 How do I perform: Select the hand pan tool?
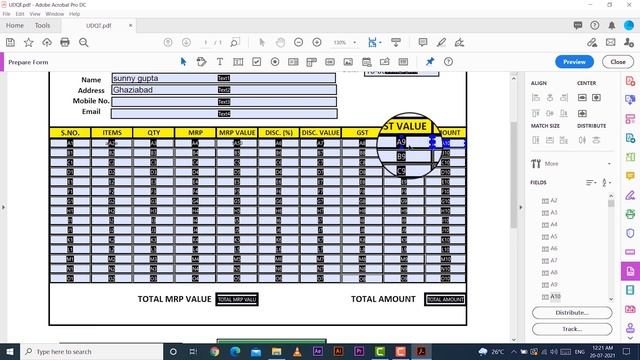point(280,42)
